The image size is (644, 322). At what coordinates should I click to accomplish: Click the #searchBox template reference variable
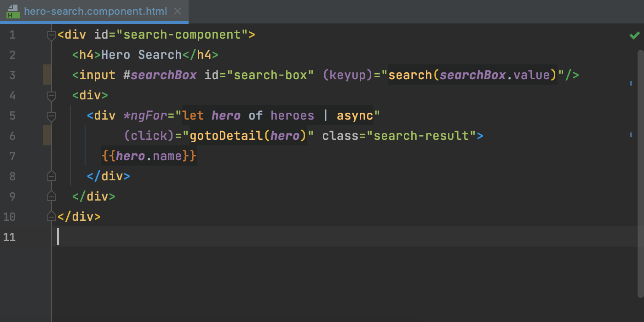[x=160, y=75]
